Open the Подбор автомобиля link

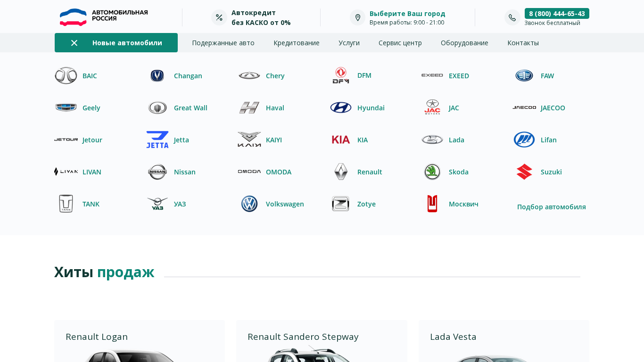tap(552, 206)
